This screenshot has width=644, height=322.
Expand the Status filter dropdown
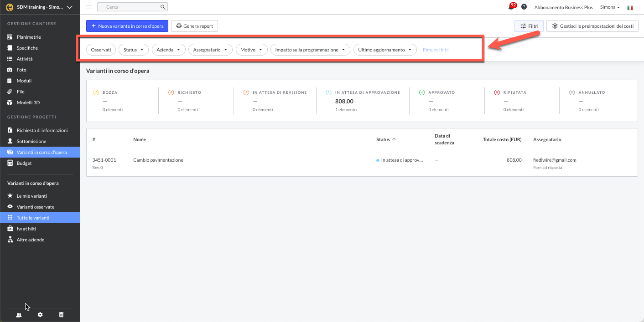coord(133,50)
